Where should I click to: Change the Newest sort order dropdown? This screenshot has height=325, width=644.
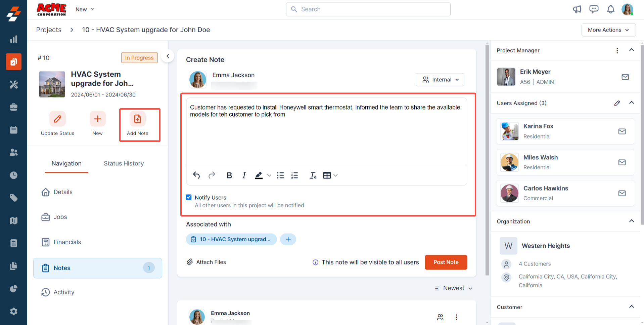454,288
